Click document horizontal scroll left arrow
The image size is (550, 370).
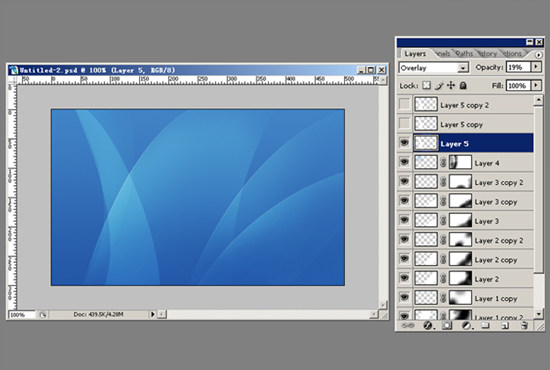[162, 315]
